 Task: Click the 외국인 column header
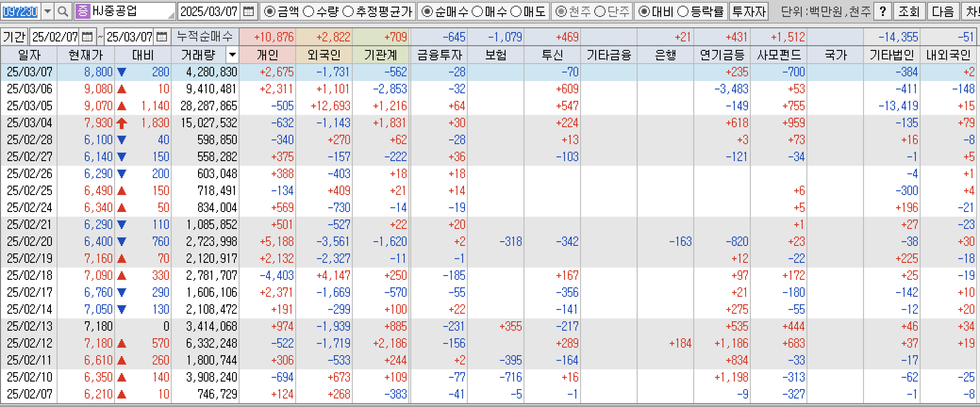[324, 55]
